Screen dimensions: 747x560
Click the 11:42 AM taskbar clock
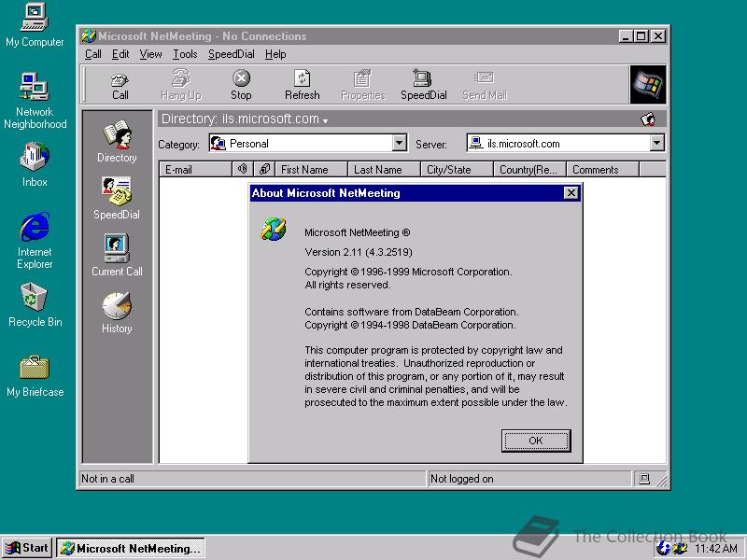[x=716, y=549]
